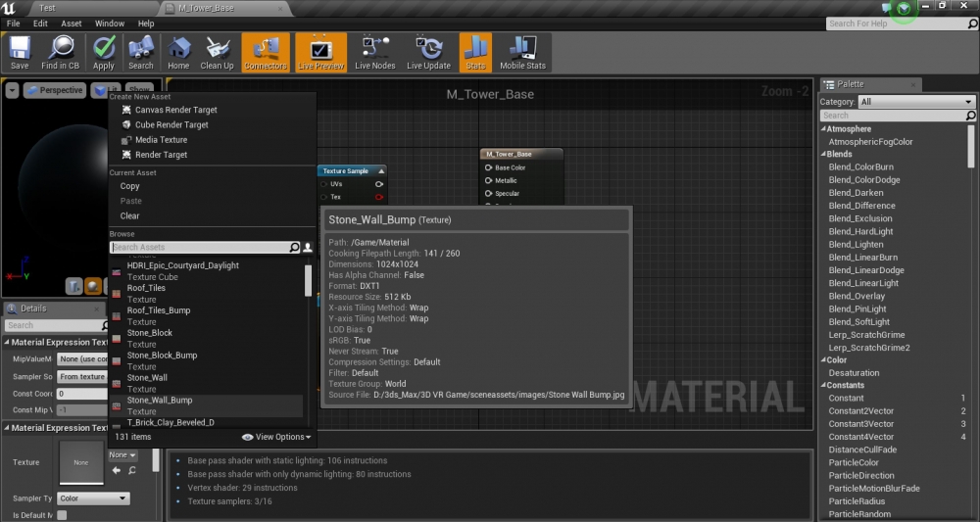Toggle the Connectors button
Image resolution: width=980 pixels, height=522 pixels.
pyautogui.click(x=266, y=53)
